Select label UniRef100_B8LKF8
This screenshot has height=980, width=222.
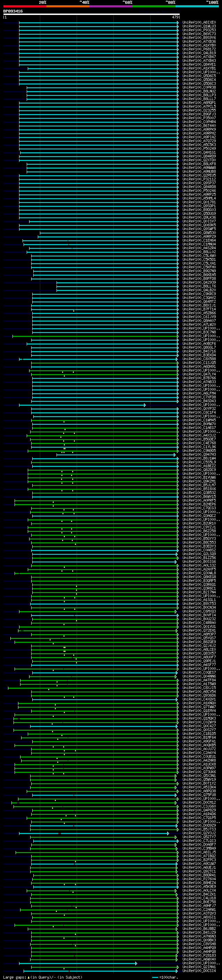(x=199, y=164)
